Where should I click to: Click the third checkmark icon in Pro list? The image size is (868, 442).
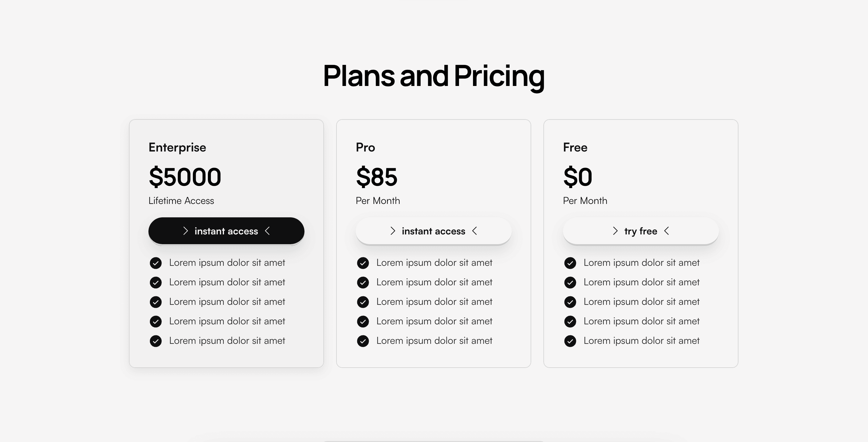tap(363, 302)
